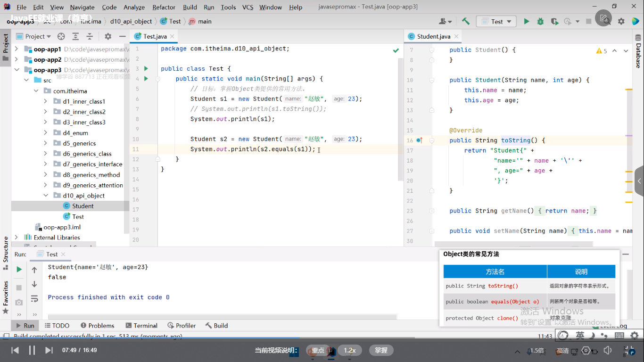The width and height of the screenshot is (644, 362).
Task: Click the Build project hammer icon
Action: pyautogui.click(x=466, y=21)
